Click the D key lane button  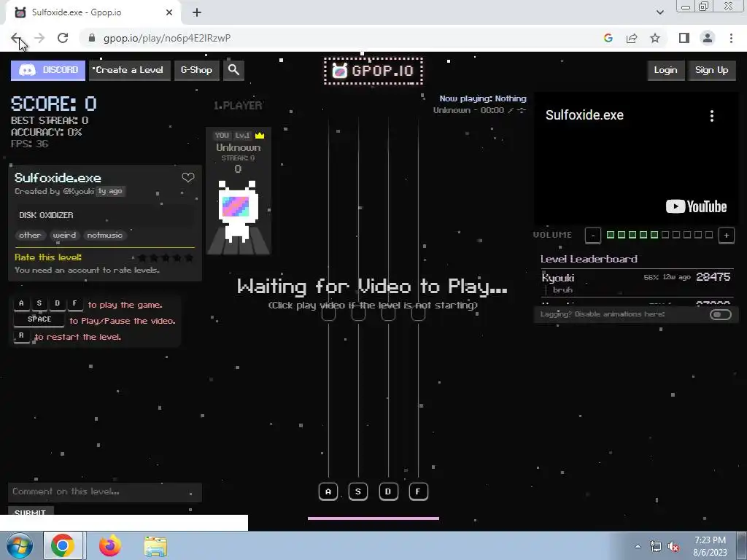388,491
